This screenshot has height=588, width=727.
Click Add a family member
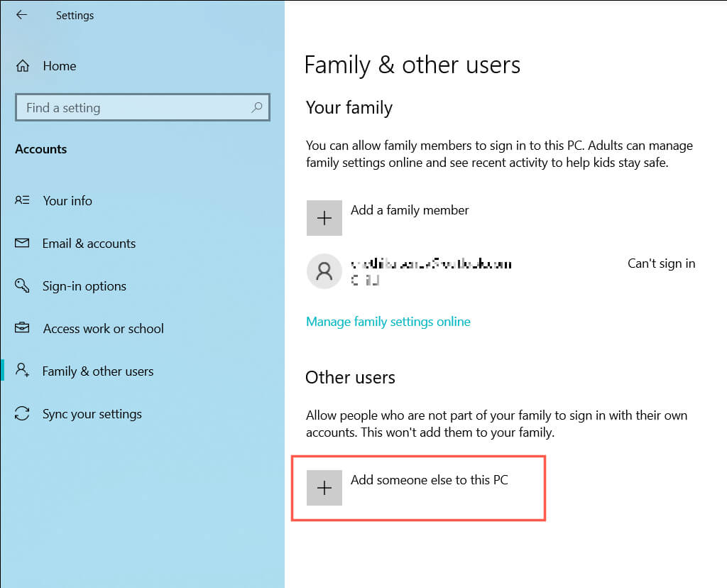click(x=410, y=210)
